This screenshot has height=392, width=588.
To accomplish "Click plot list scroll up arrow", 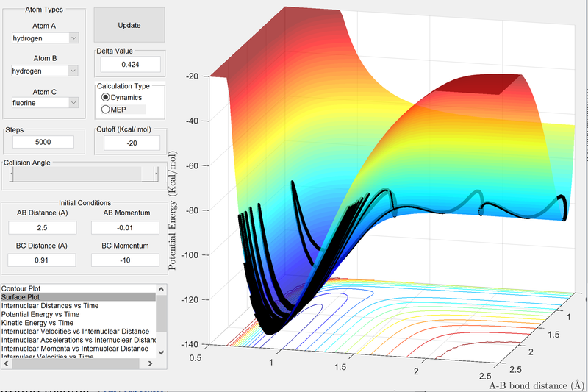I will [161, 289].
